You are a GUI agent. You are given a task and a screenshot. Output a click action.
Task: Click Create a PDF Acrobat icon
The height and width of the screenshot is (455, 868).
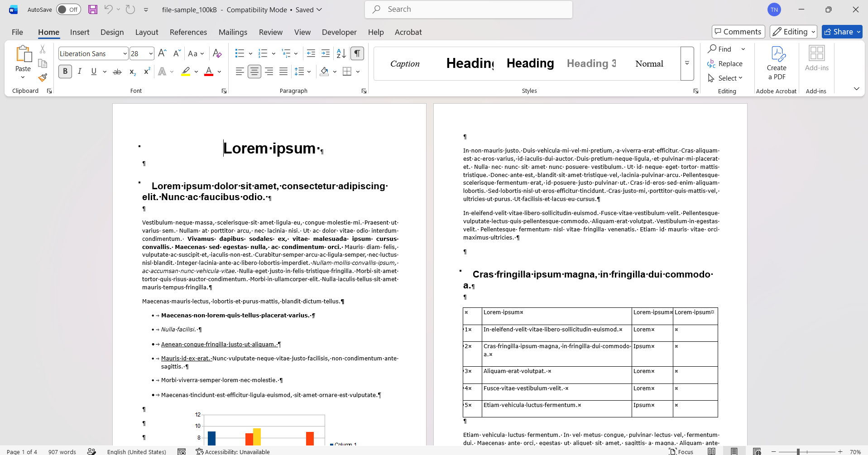coord(777,63)
